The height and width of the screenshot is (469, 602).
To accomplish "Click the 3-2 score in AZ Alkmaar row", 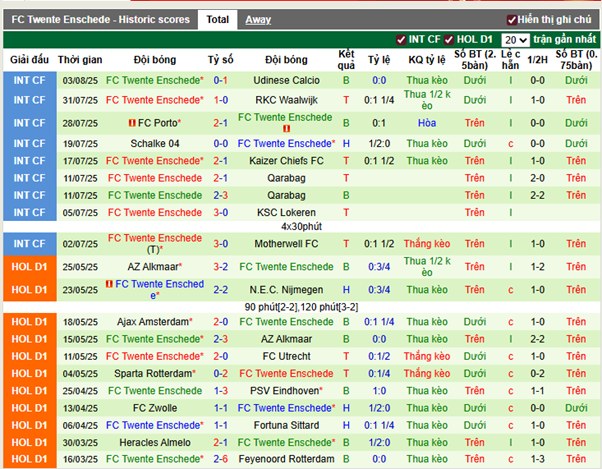I will pyautogui.click(x=221, y=267).
